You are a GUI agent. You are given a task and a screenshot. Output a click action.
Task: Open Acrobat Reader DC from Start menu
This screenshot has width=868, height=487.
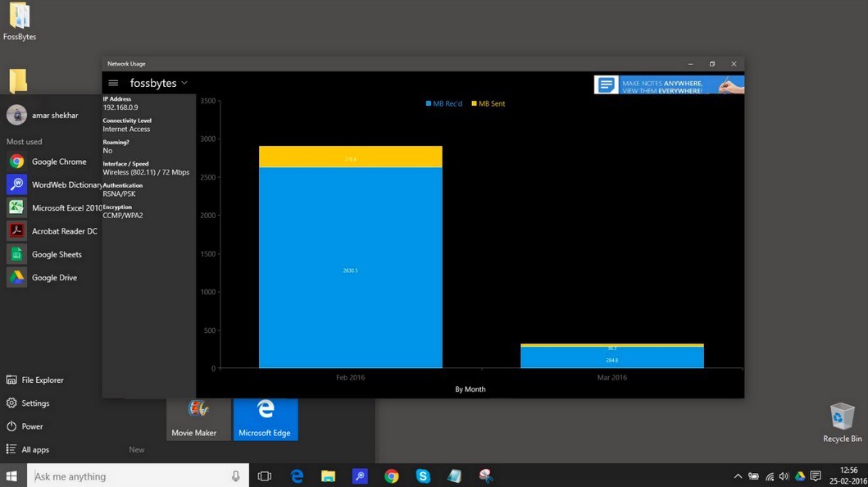(63, 231)
